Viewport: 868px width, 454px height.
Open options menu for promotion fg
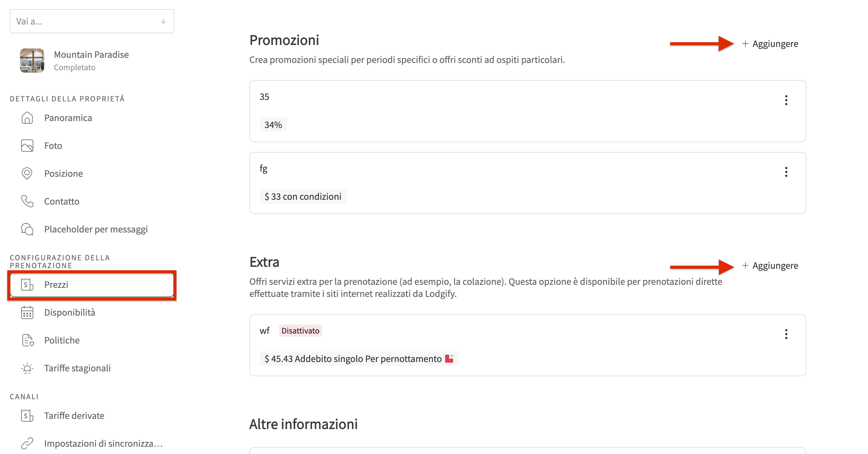point(786,172)
